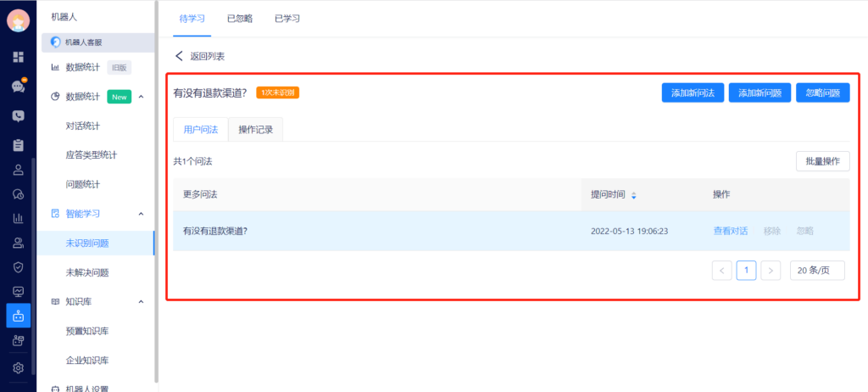Open 应答类型统计 in the sidebar
The height and width of the screenshot is (392, 868).
92,155
